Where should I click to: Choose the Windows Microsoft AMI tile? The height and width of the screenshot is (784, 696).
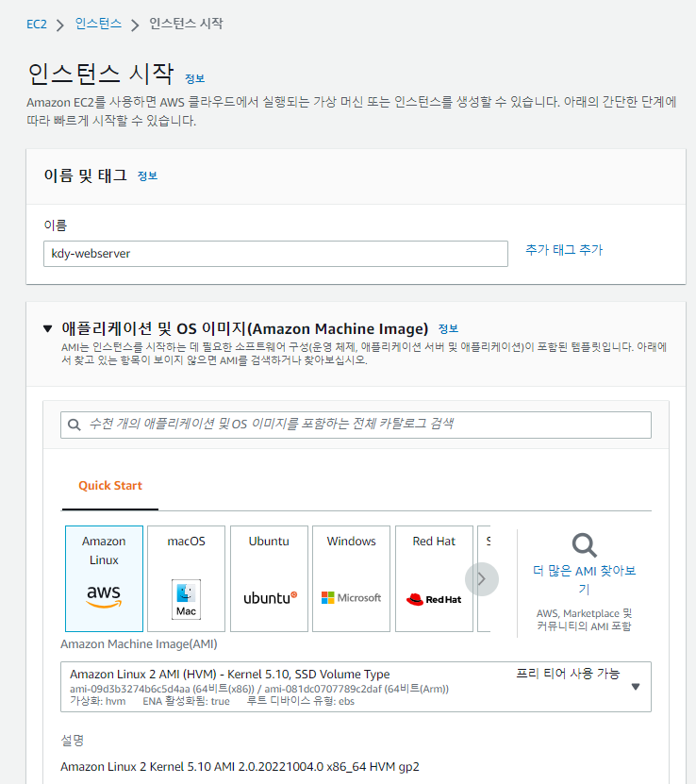(351, 578)
